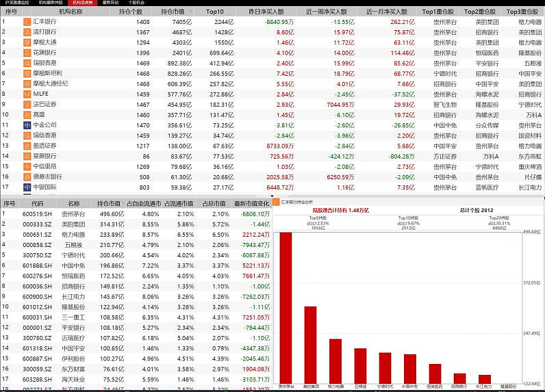Select the 贵州茅台 bar in chart
Viewport: 545px width, 392px height.
click(x=286, y=308)
